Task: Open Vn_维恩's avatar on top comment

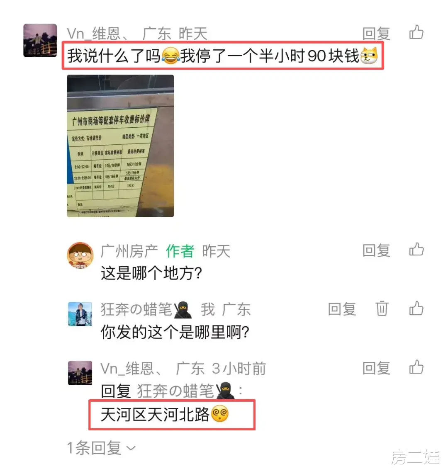Action: point(40,40)
